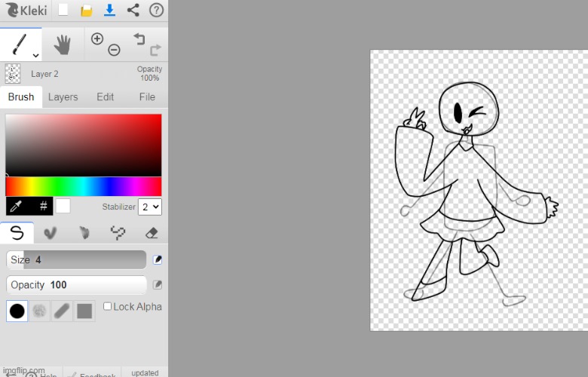Switch to the Brush tab
The width and height of the screenshot is (588, 377).
(21, 97)
